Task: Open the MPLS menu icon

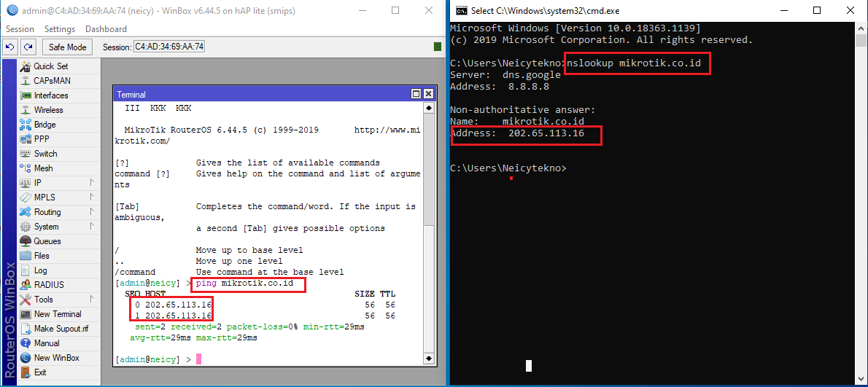Action: click(x=25, y=198)
